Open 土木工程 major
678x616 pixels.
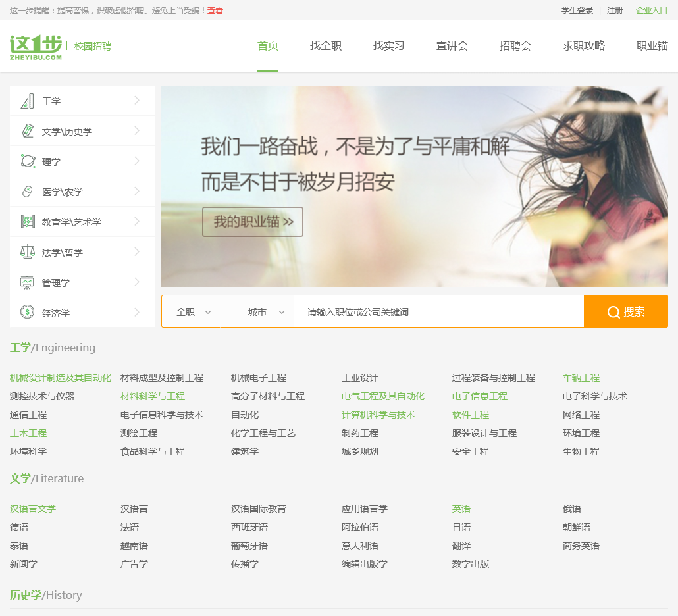(28, 432)
